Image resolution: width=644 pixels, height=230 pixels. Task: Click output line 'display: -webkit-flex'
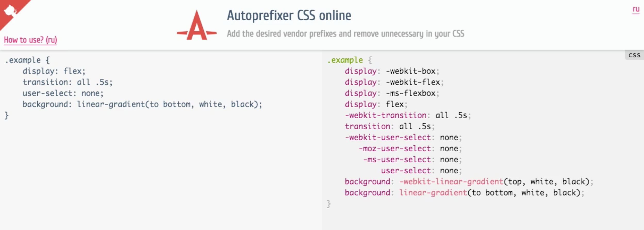coord(394,82)
